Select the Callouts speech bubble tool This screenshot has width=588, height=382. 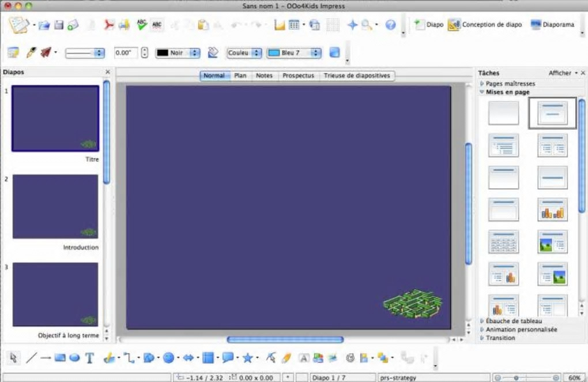click(228, 358)
